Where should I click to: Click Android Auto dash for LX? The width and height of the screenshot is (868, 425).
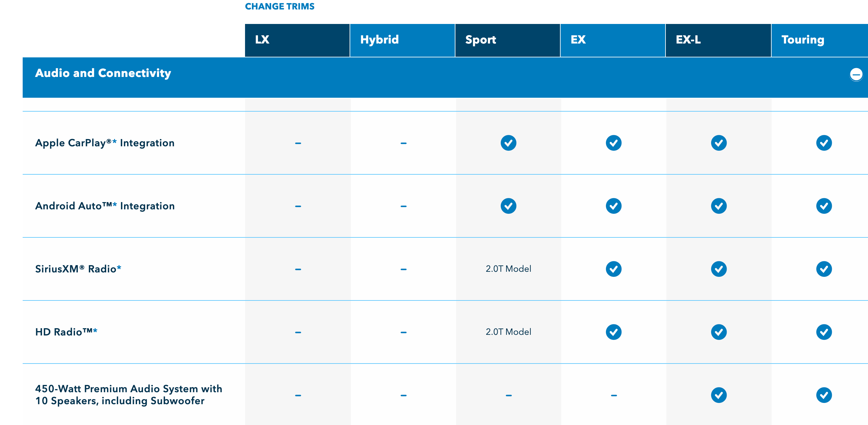tap(298, 207)
